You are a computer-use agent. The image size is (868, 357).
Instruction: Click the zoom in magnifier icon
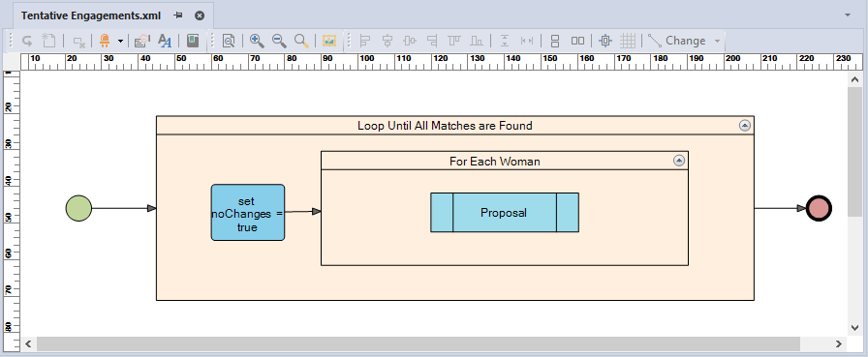pos(257,41)
